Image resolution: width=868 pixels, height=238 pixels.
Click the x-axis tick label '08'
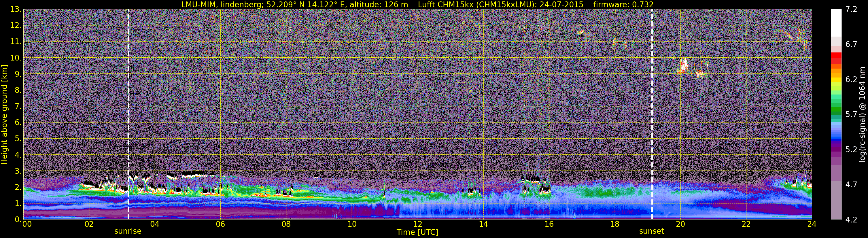tap(286, 224)
